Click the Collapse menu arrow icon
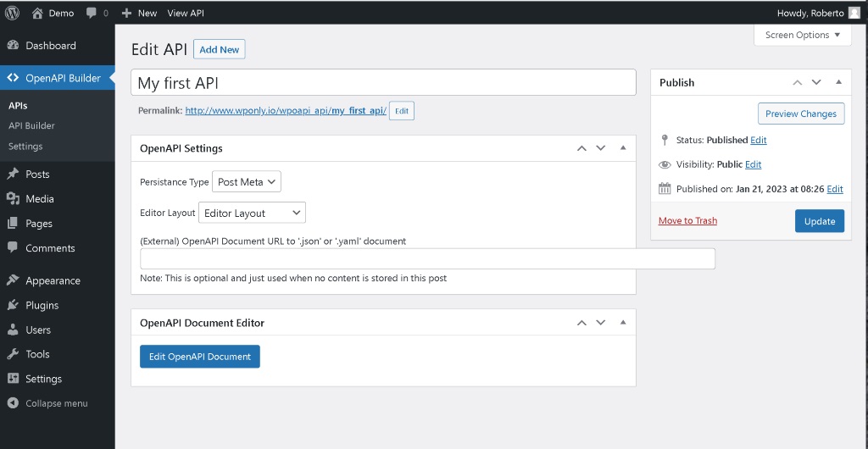The image size is (868, 449). (13, 403)
